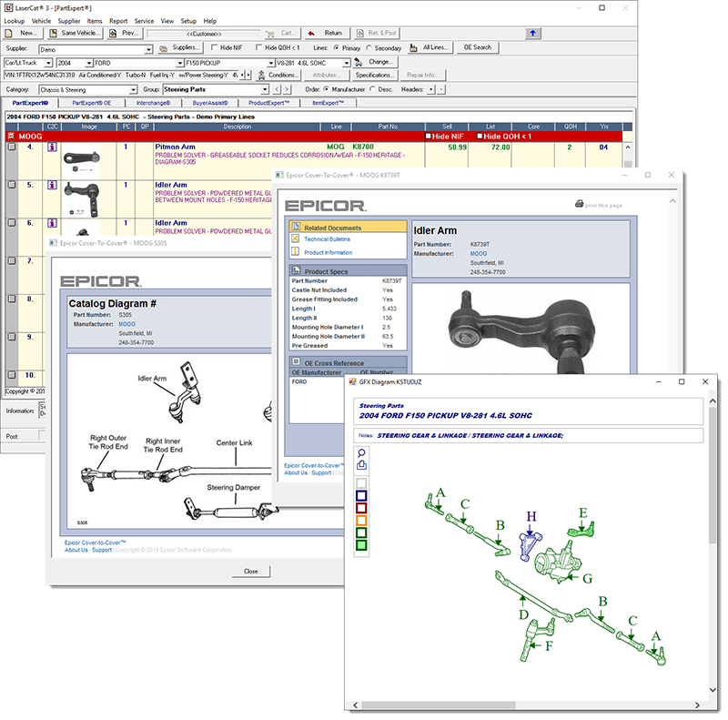Open the FORD make dropdown
Viewport: 728px width, 720px height.
point(179,63)
